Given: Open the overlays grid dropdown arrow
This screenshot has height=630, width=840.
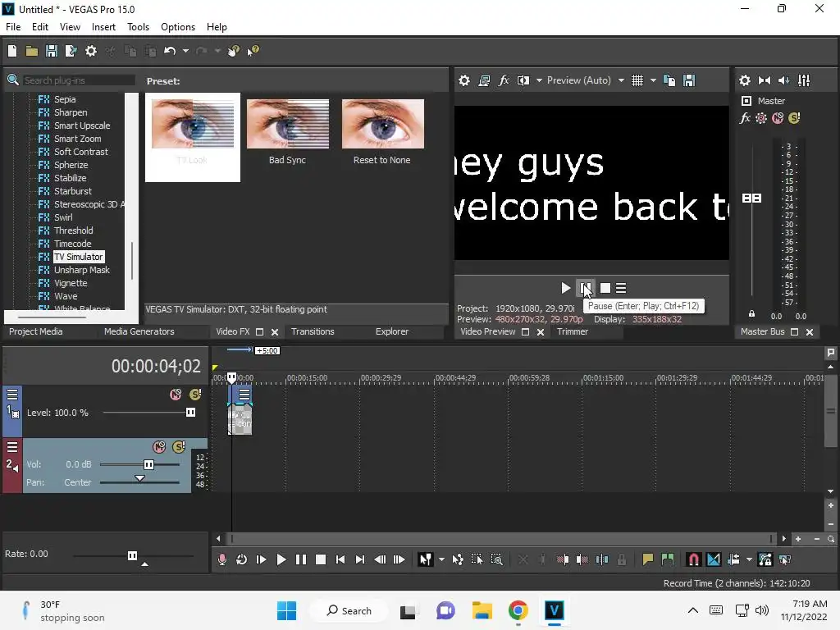Looking at the screenshot, I should 653,80.
